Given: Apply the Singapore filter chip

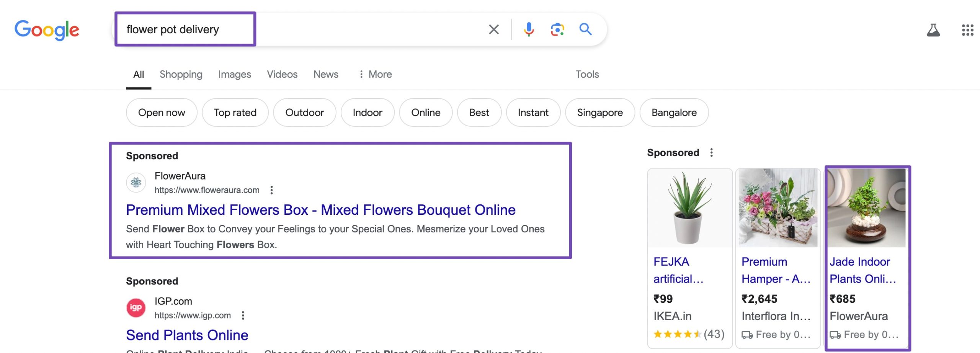Looking at the screenshot, I should pyautogui.click(x=600, y=113).
